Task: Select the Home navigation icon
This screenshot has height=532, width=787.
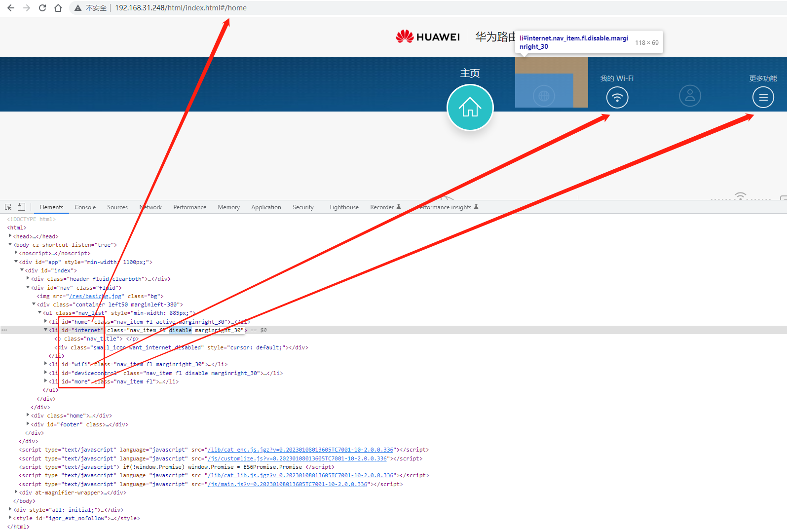Action: pyautogui.click(x=470, y=107)
